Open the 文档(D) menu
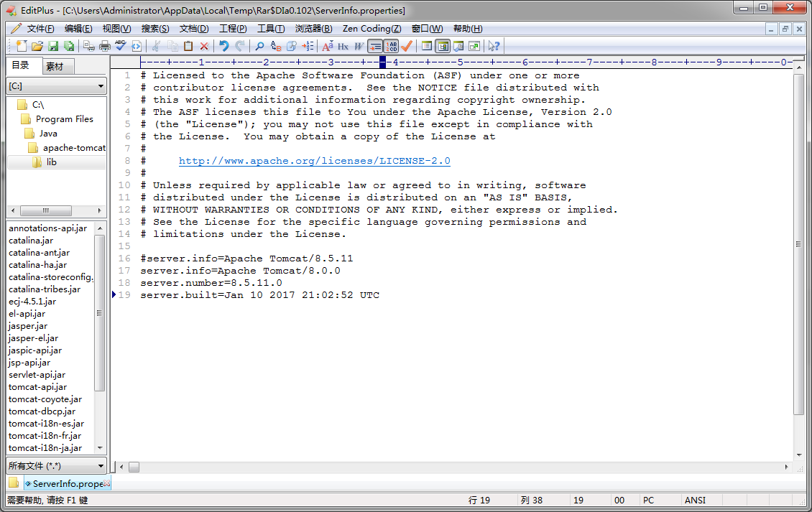Screen dimensions: 812x512 (x=194, y=29)
